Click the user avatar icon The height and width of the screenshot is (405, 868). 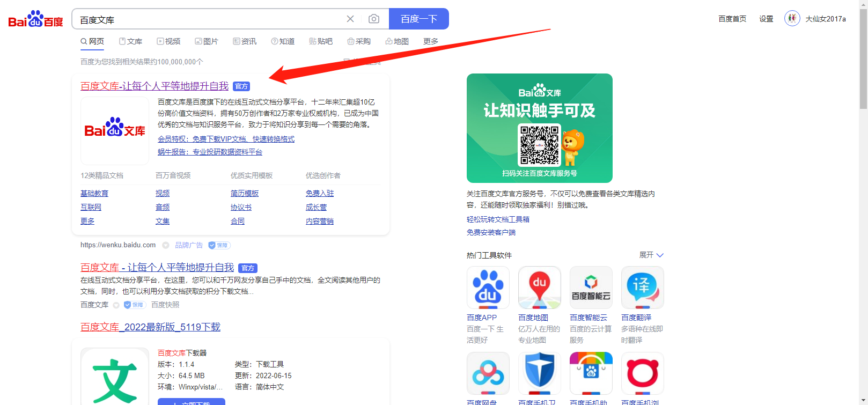(792, 19)
